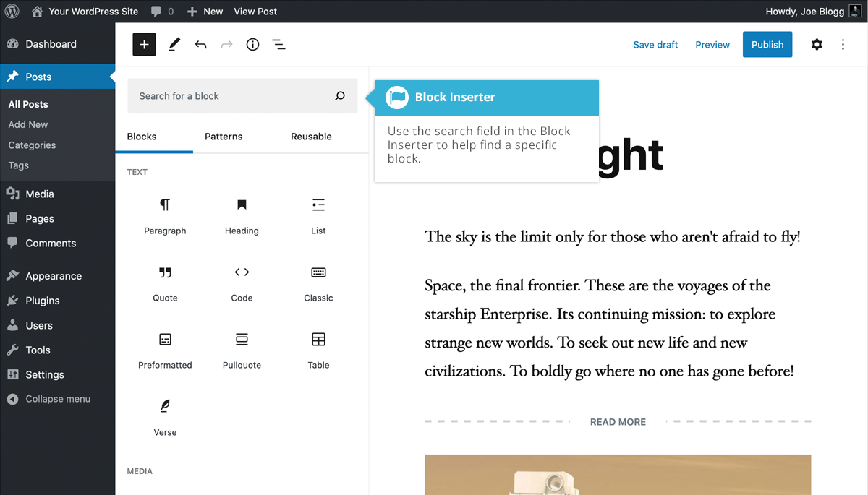Viewport: 868px width, 495px height.
Task: Open the New dropdown in admin bar
Action: 205,11
